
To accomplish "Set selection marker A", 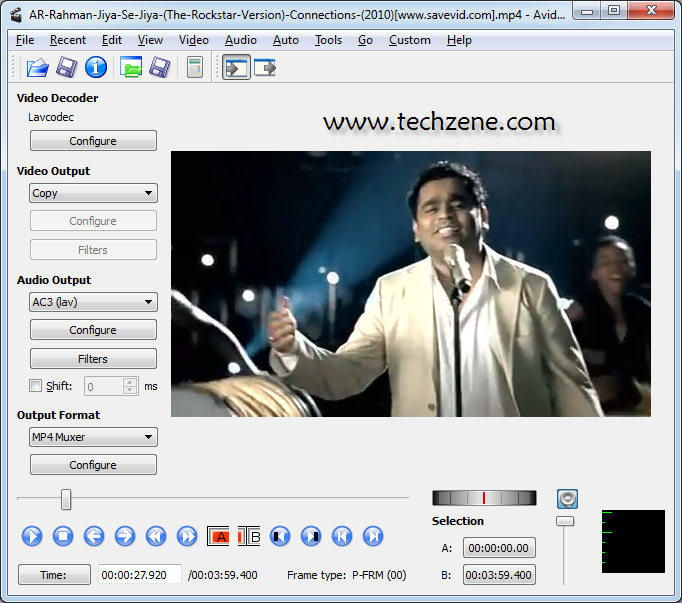I will click(x=218, y=536).
